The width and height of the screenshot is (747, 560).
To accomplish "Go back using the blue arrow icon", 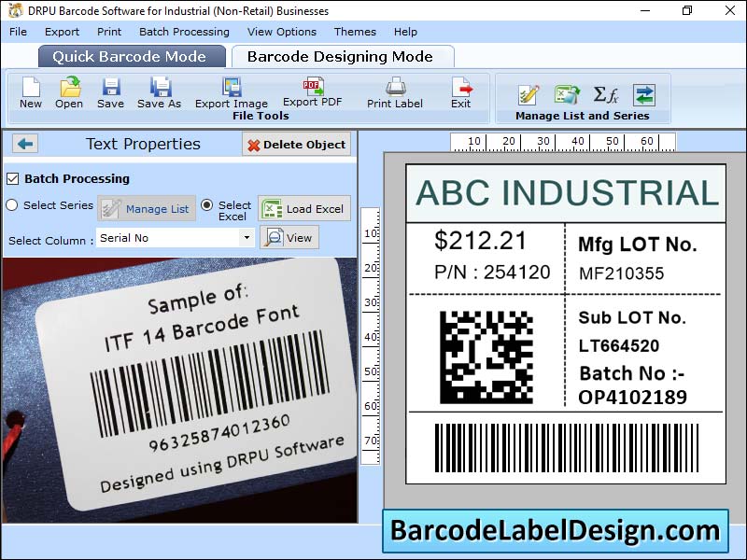I will (x=24, y=143).
